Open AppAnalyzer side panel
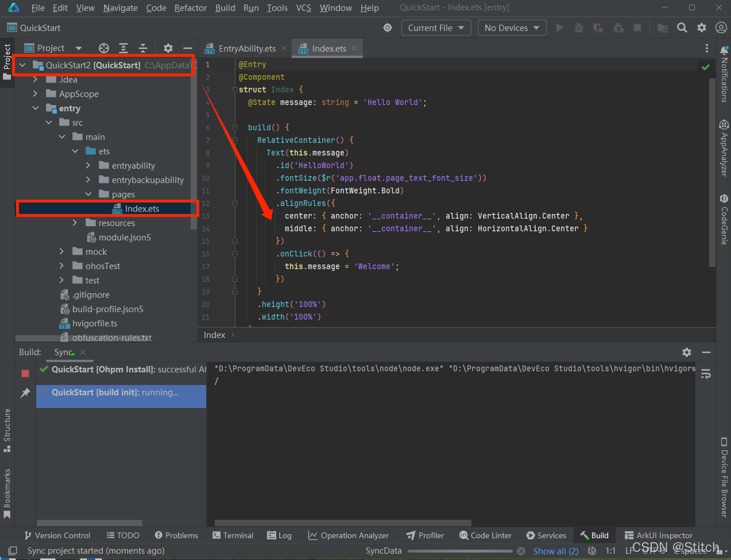 click(x=724, y=148)
